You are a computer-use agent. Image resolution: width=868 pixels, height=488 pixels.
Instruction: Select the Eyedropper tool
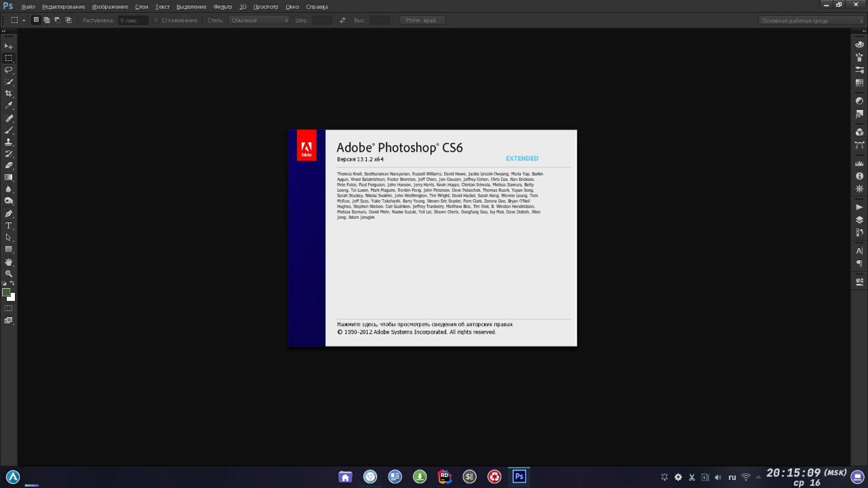click(9, 106)
